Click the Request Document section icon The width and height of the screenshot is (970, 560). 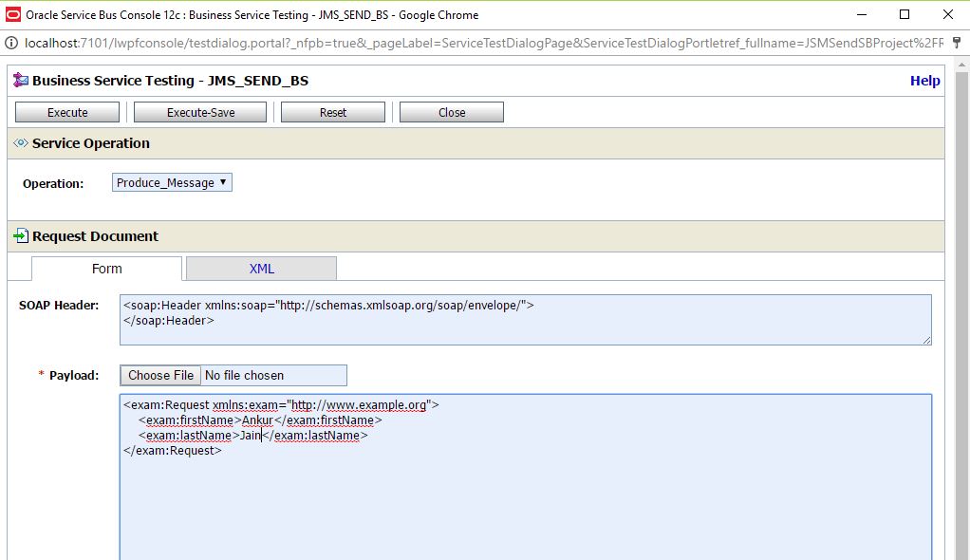[21, 235]
